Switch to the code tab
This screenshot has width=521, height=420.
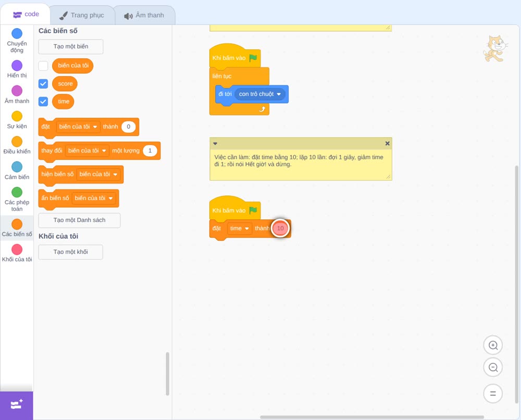pyautogui.click(x=26, y=14)
